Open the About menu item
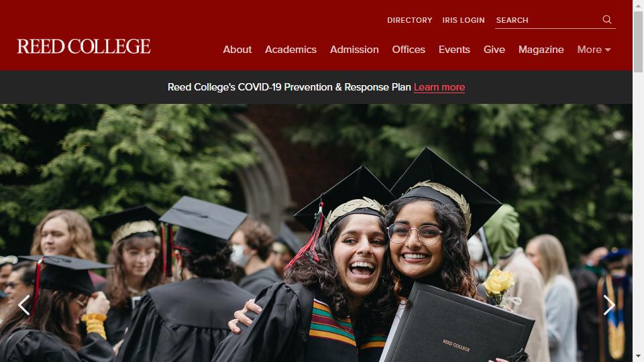This screenshot has width=644, height=362. [x=237, y=50]
